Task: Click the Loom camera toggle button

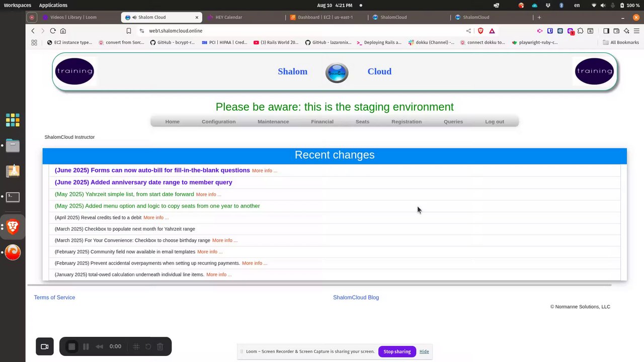Action: [44, 346]
